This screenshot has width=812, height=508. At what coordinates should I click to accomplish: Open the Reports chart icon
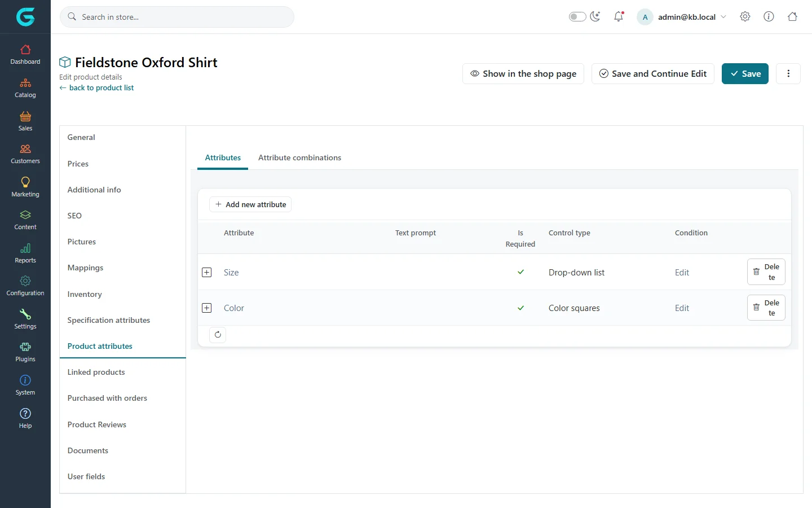point(25,248)
